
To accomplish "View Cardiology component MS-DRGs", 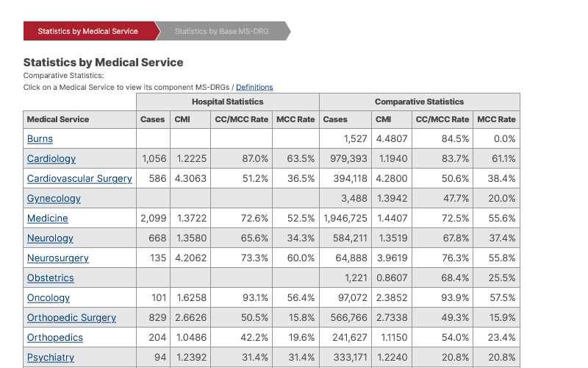I will 51,159.
